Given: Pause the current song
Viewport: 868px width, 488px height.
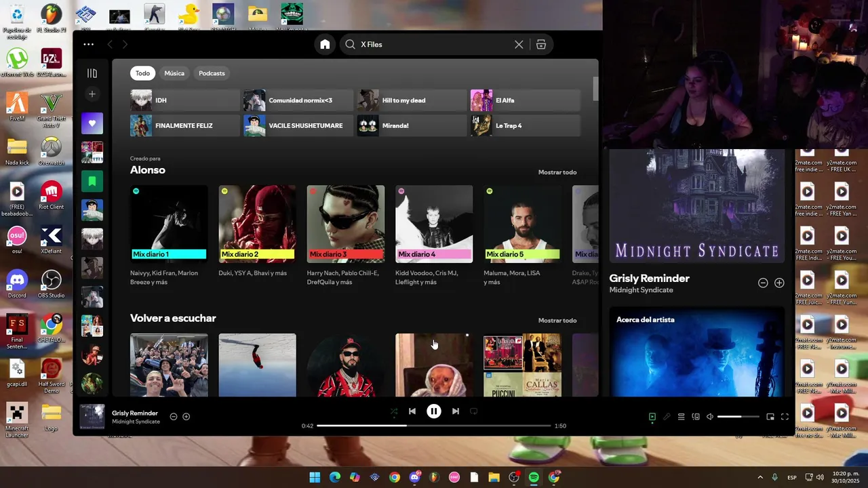Looking at the screenshot, I should tap(434, 411).
